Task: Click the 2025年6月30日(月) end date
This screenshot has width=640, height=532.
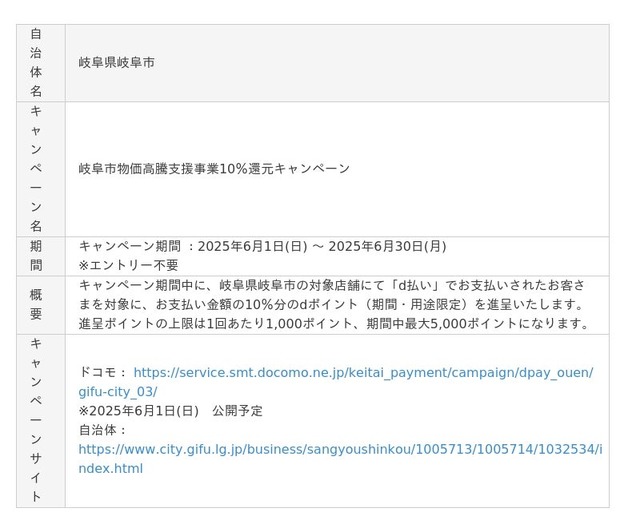Action: [387, 246]
